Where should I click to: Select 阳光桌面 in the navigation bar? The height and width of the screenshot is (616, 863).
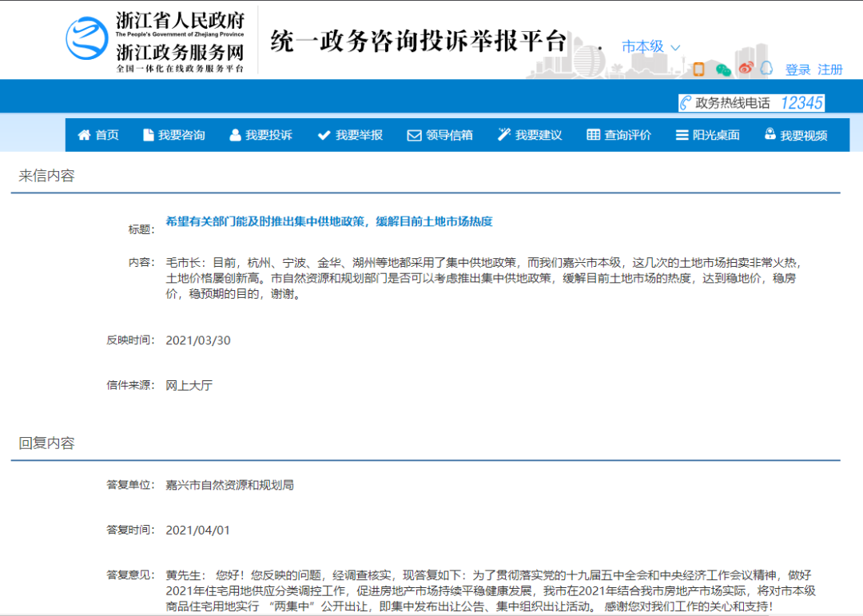(708, 135)
